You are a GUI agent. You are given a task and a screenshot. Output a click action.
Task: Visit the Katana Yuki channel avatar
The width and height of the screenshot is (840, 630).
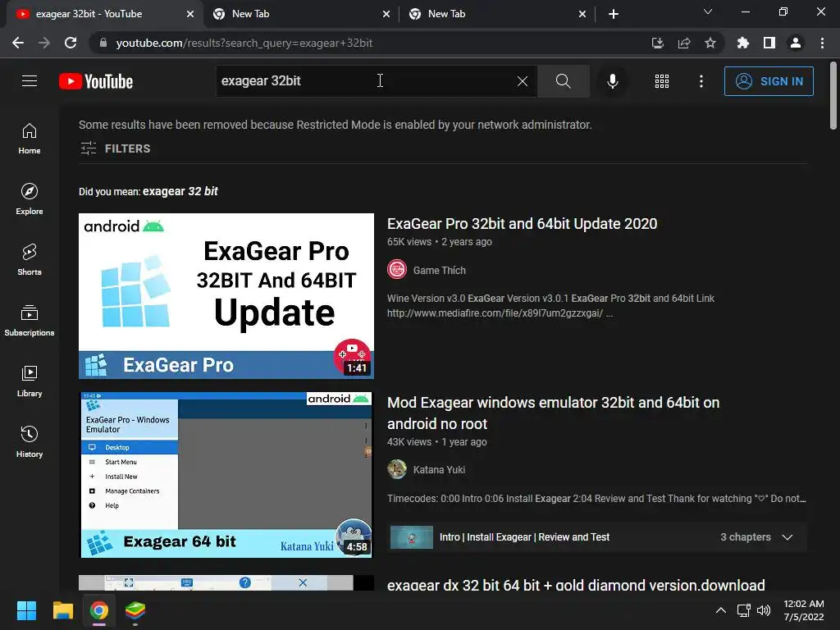point(397,469)
